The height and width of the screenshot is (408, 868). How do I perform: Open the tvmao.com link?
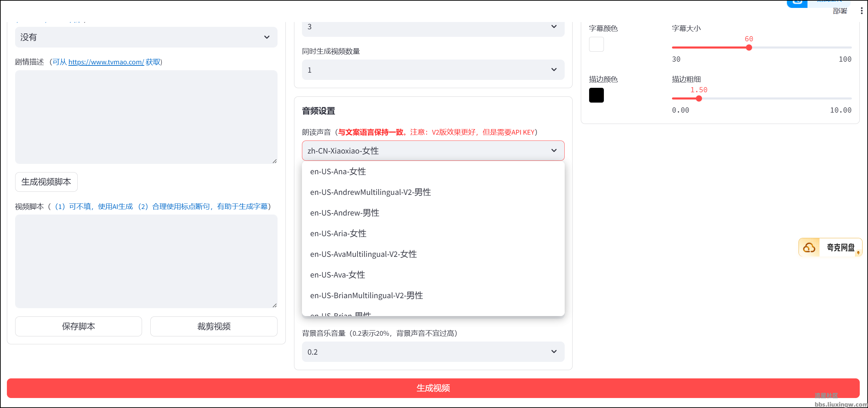click(106, 62)
